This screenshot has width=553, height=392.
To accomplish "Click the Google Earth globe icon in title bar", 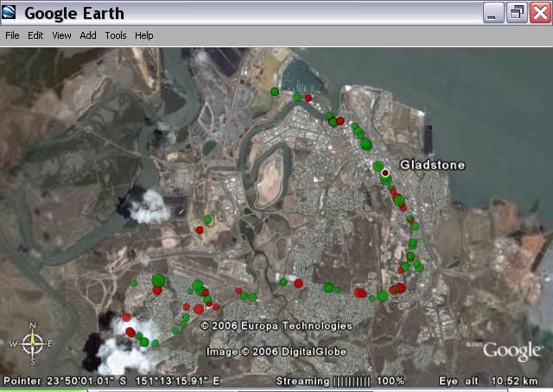I will coord(9,12).
